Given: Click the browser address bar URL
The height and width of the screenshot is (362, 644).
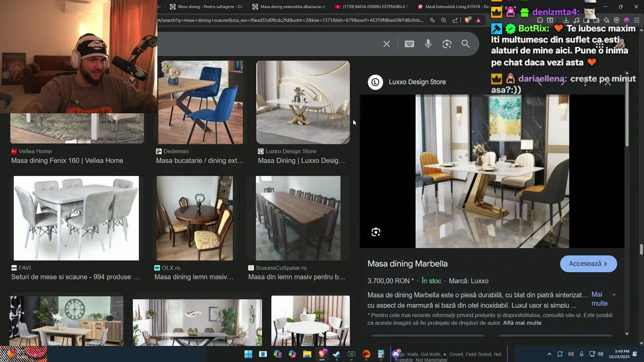Looking at the screenshot, I should (291, 20).
